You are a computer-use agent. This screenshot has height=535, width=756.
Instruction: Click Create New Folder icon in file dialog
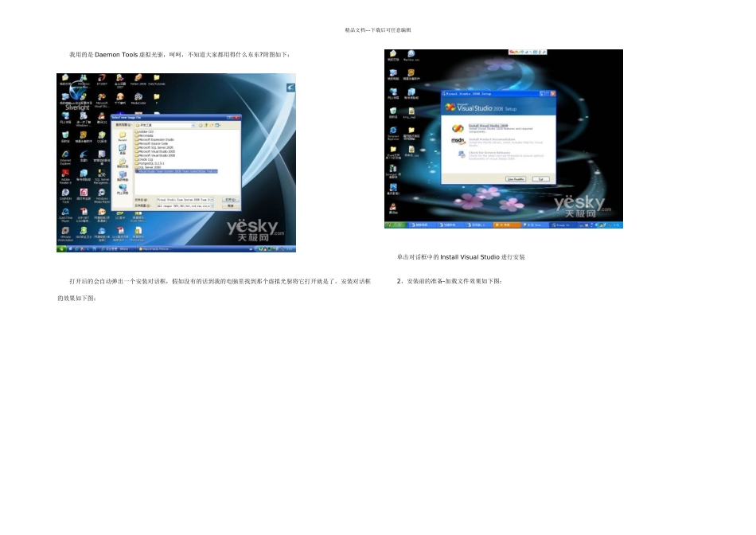(x=211, y=126)
